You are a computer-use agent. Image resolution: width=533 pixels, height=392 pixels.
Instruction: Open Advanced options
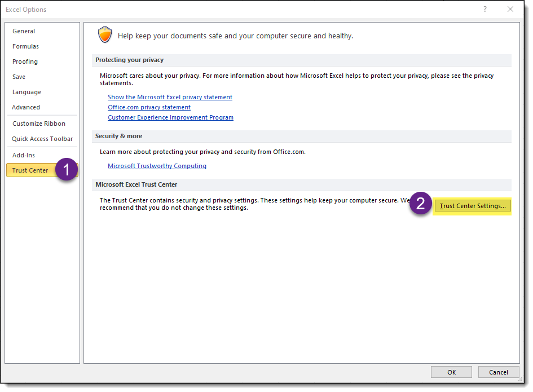tap(26, 107)
